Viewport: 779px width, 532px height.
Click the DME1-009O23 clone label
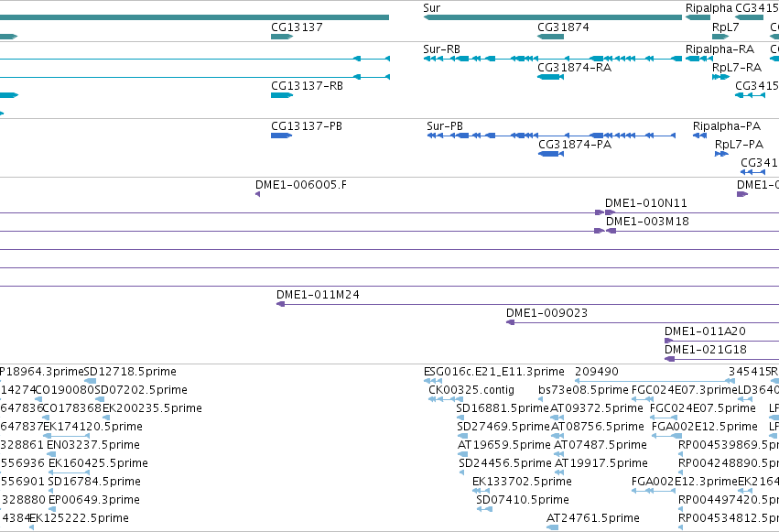(546, 313)
